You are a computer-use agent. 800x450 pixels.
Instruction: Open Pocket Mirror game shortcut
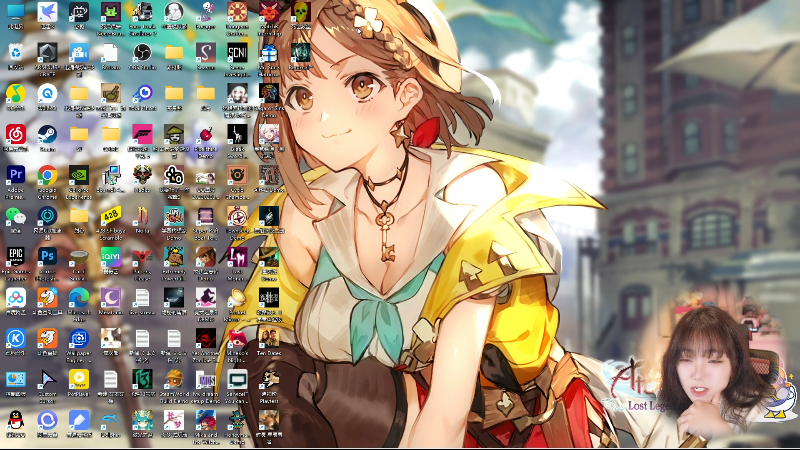(237, 297)
